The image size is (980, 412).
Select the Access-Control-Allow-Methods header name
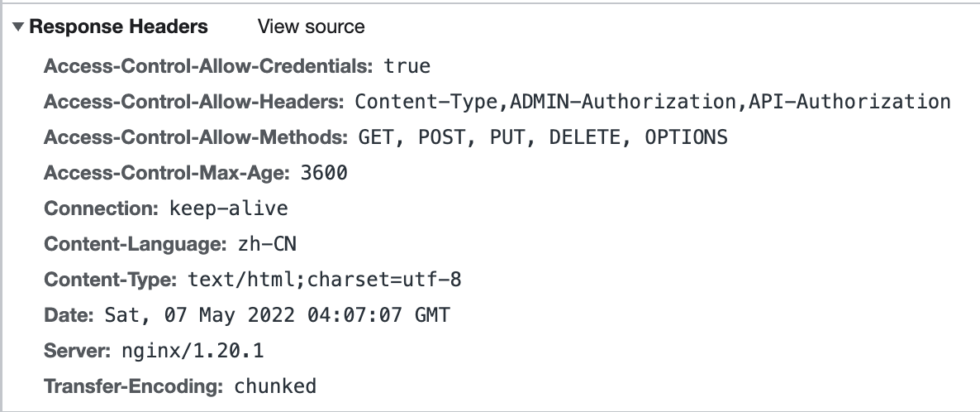195,137
